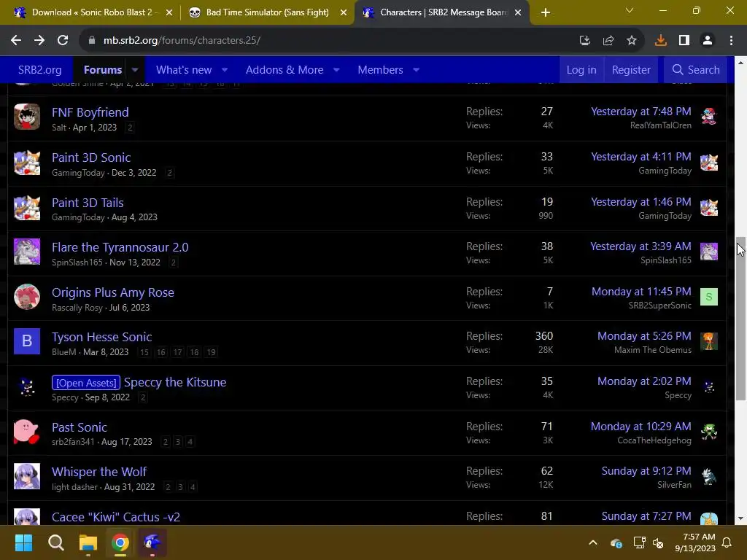Open the Flare the Tyrannosaur 2.0 thread

(x=120, y=248)
